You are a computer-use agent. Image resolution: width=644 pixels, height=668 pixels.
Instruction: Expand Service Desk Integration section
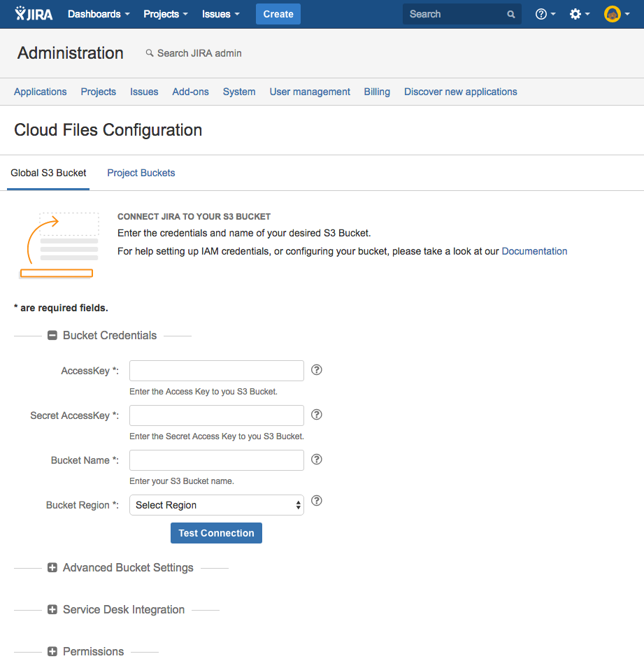tap(52, 610)
